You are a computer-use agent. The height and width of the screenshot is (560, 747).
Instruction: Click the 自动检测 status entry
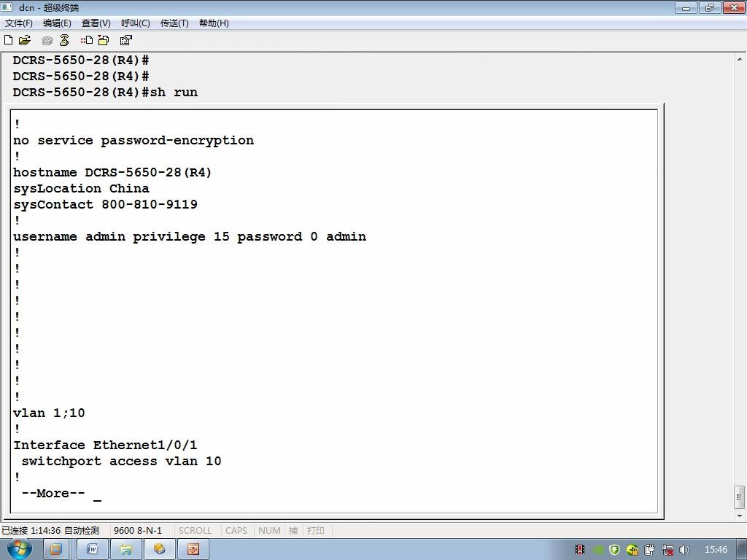pos(82,530)
